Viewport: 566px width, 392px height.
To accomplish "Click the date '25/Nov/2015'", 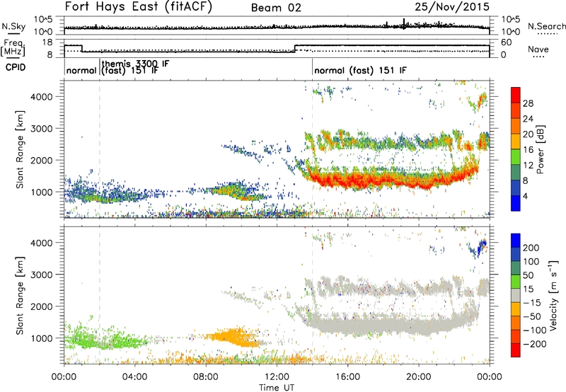I will pyautogui.click(x=452, y=6).
